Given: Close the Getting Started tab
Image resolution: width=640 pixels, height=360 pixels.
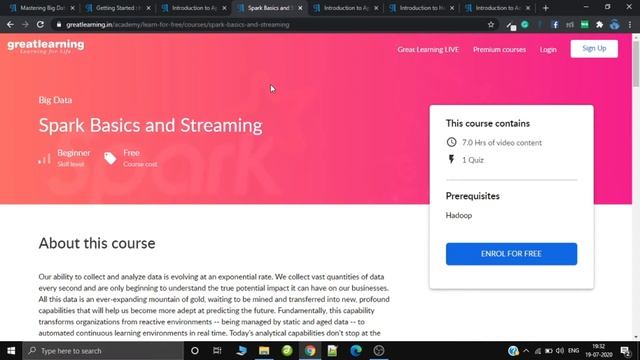Looking at the screenshot, I should [x=149, y=8].
